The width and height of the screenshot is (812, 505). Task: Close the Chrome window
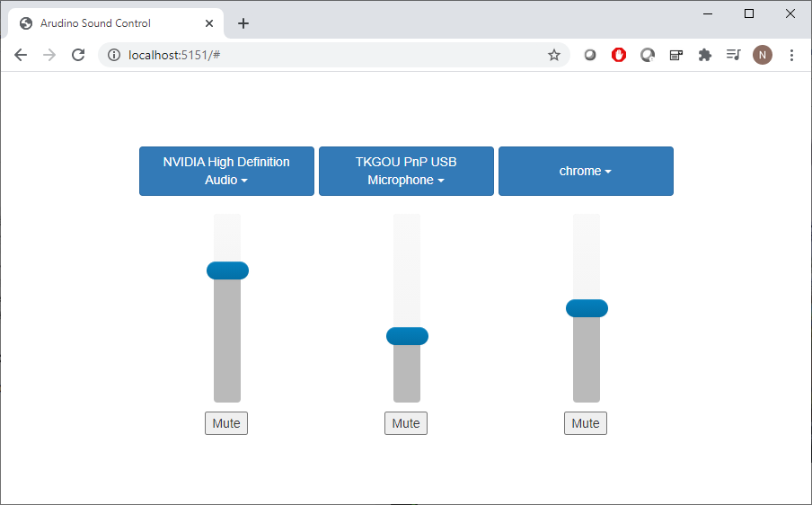click(x=790, y=14)
